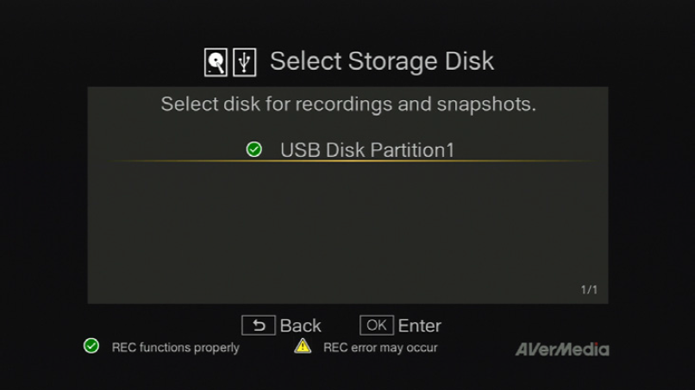The width and height of the screenshot is (695, 390).
Task: Click green check legend icon at bottom
Action: [x=91, y=346]
